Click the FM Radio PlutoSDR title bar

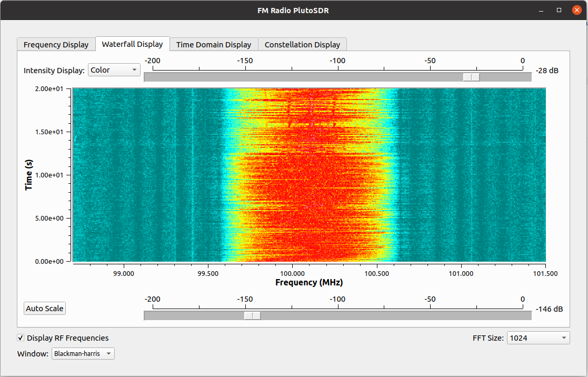(293, 10)
